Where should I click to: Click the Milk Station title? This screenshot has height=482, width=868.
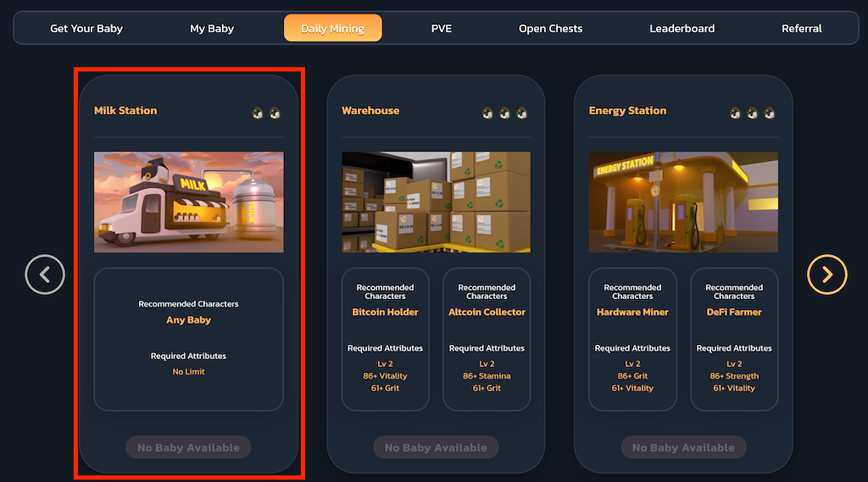coord(125,111)
